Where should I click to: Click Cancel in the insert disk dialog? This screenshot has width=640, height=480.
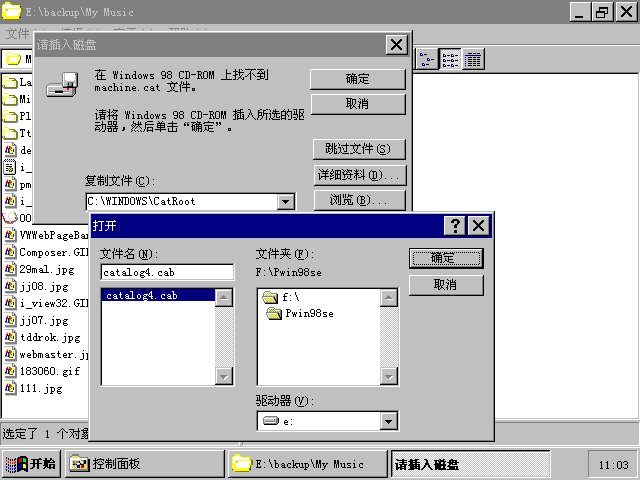click(x=358, y=104)
